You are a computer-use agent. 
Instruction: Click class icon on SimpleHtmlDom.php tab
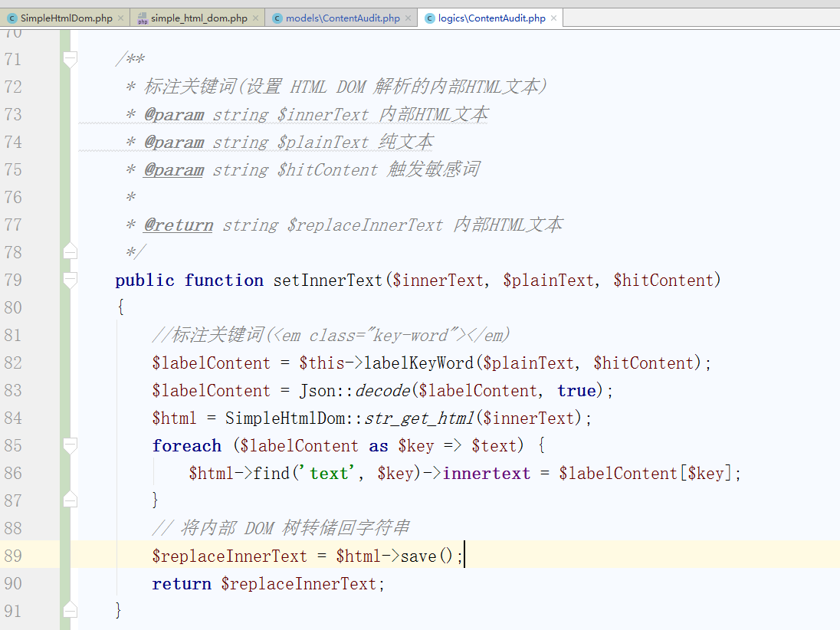point(12,18)
